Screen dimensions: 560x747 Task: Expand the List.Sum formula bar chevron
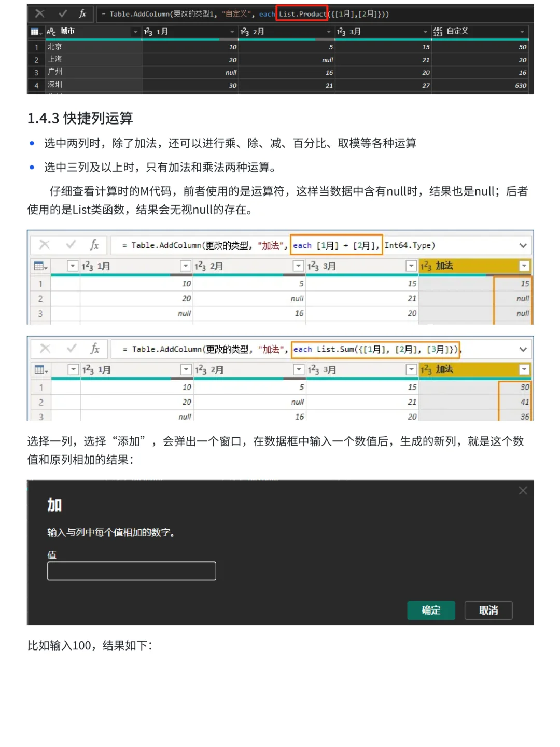coord(523,349)
